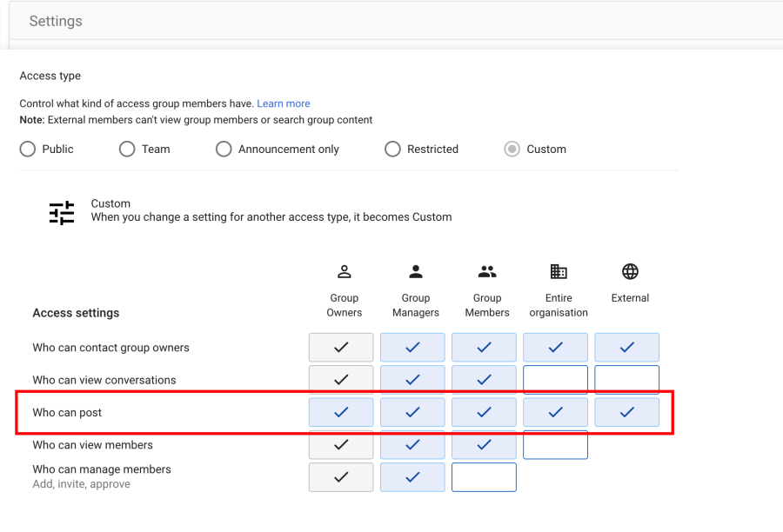Click the Group Owners person icon
783x532 pixels.
point(344,272)
